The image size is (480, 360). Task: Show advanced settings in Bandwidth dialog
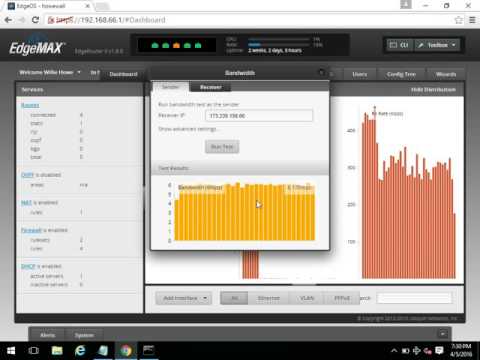(187, 129)
